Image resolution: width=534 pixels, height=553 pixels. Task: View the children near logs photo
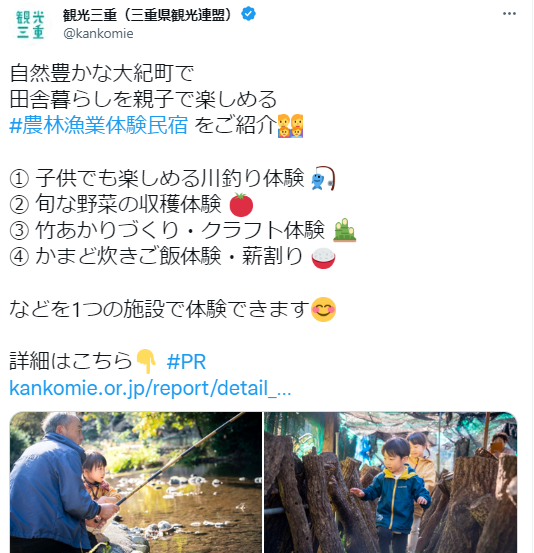click(x=390, y=482)
